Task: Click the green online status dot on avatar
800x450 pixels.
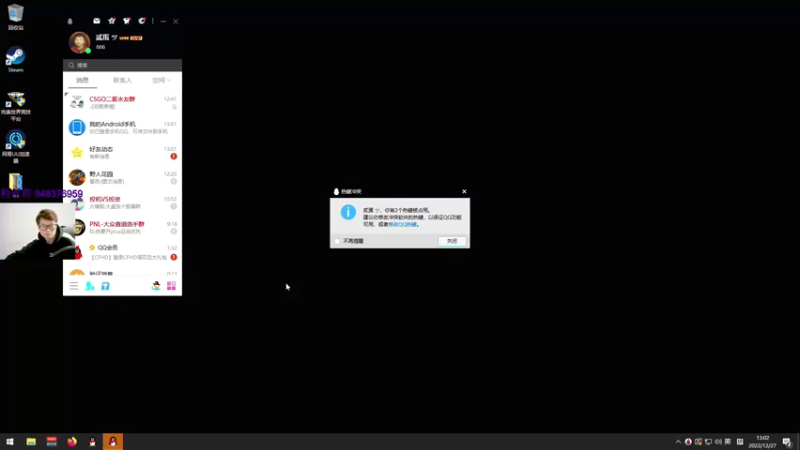Action: (x=88, y=51)
